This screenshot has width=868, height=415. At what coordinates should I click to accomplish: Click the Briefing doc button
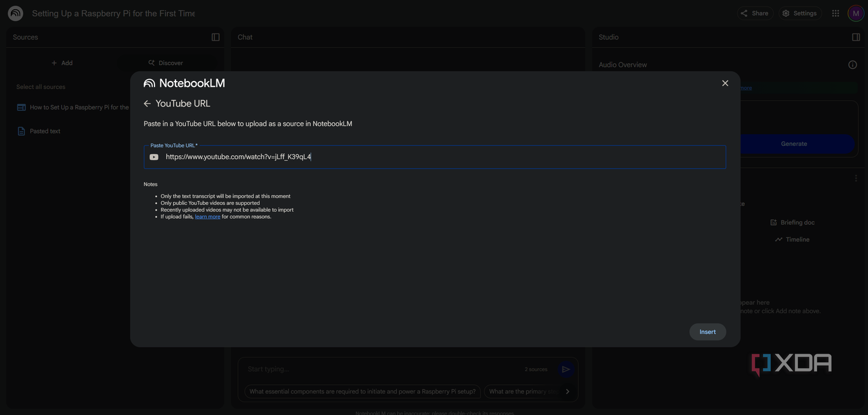pos(793,222)
